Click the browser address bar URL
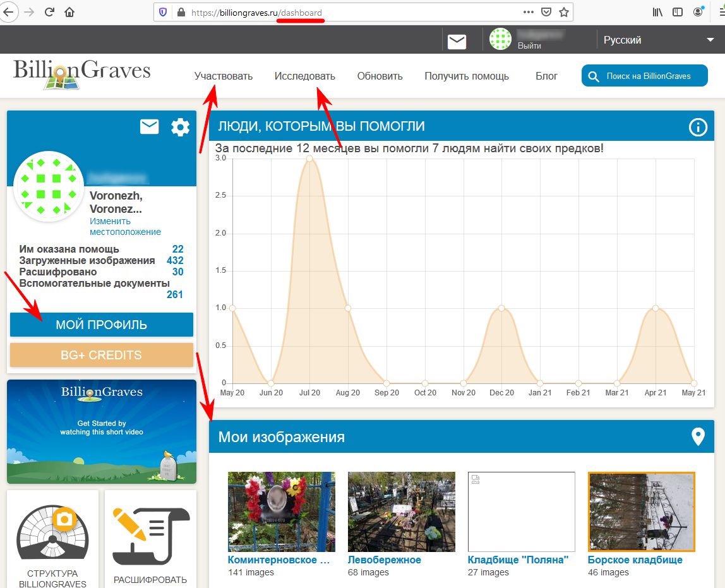This screenshot has height=588, width=725. [x=256, y=13]
